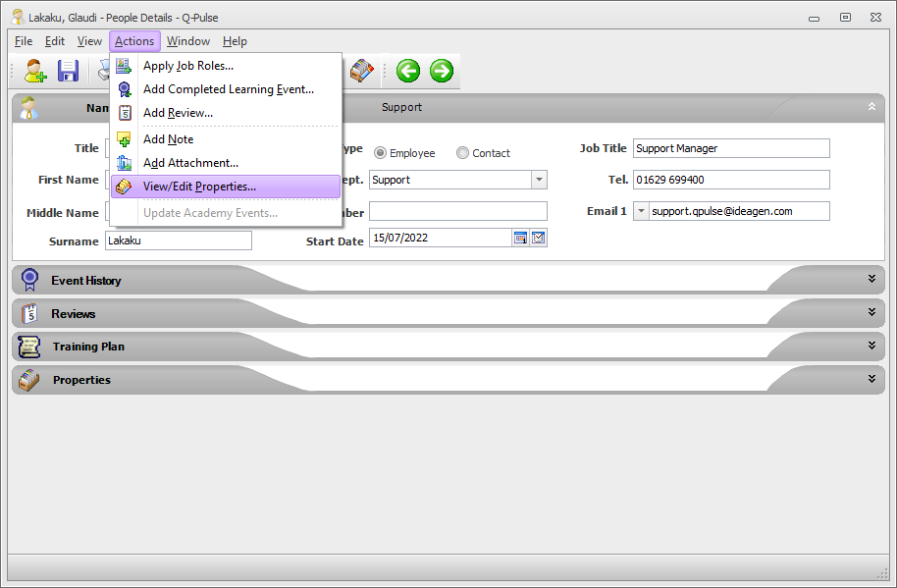897x588 pixels.
Task: Click the Event History rosette icon
Action: [29, 280]
